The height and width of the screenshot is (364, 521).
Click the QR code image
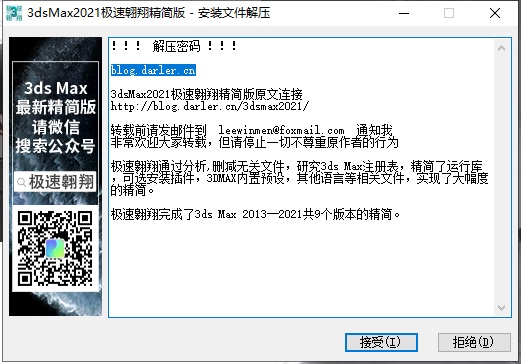[x=55, y=248]
